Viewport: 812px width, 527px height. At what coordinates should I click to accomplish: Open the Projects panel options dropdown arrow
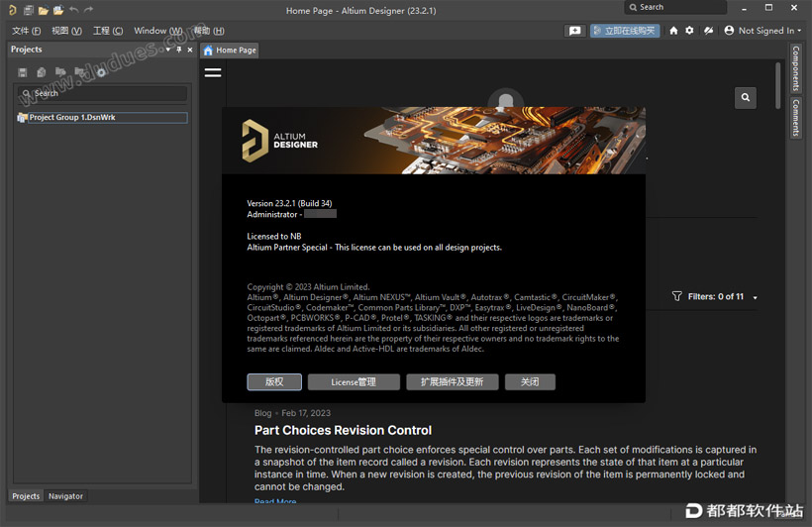click(x=168, y=50)
